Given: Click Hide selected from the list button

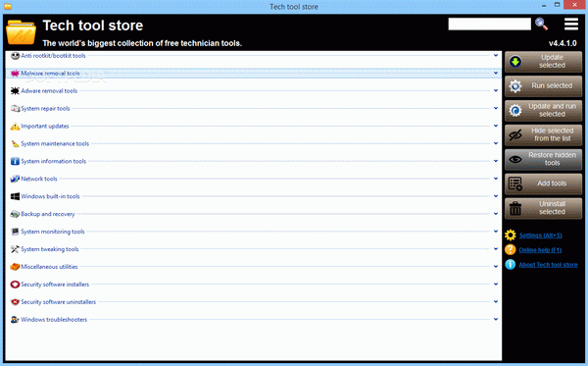Looking at the screenshot, I should point(543,134).
